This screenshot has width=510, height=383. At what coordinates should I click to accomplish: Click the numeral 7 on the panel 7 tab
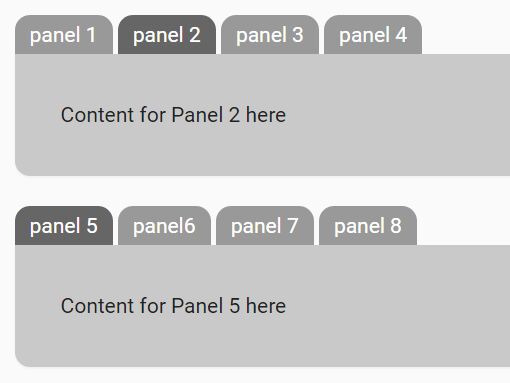(x=292, y=226)
